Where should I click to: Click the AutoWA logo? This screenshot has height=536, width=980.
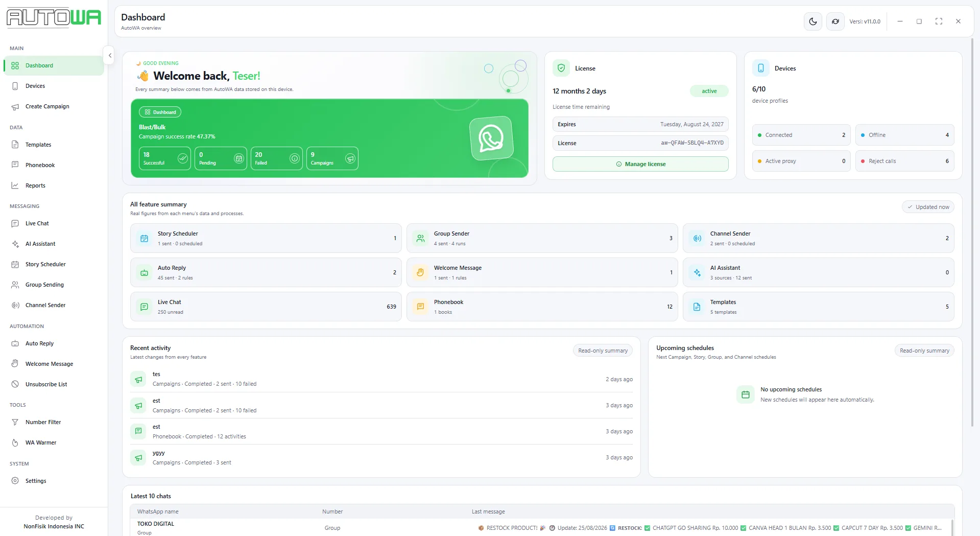[54, 17]
